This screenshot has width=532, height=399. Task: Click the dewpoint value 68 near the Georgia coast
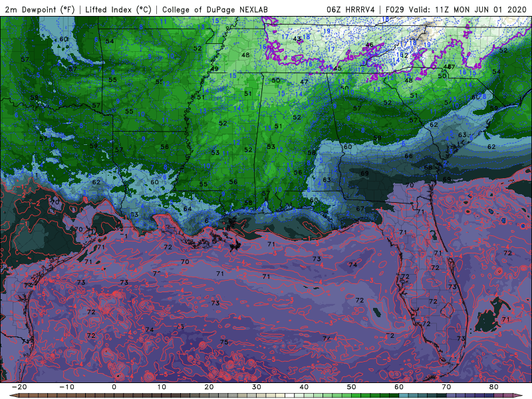point(428,168)
